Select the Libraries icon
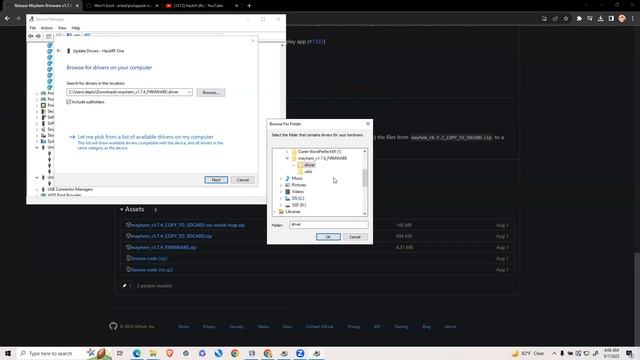The height and width of the screenshot is (360, 640). pyautogui.click(x=281, y=212)
